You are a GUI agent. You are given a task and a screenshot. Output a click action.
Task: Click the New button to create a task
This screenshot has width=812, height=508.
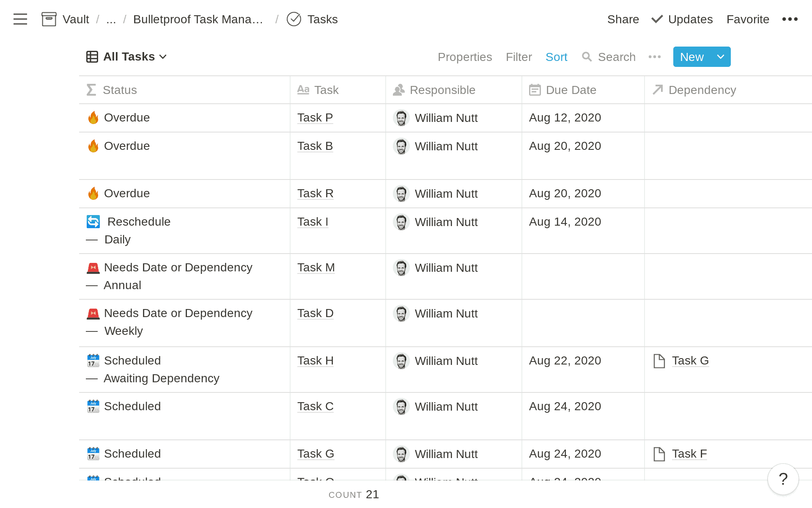(691, 56)
